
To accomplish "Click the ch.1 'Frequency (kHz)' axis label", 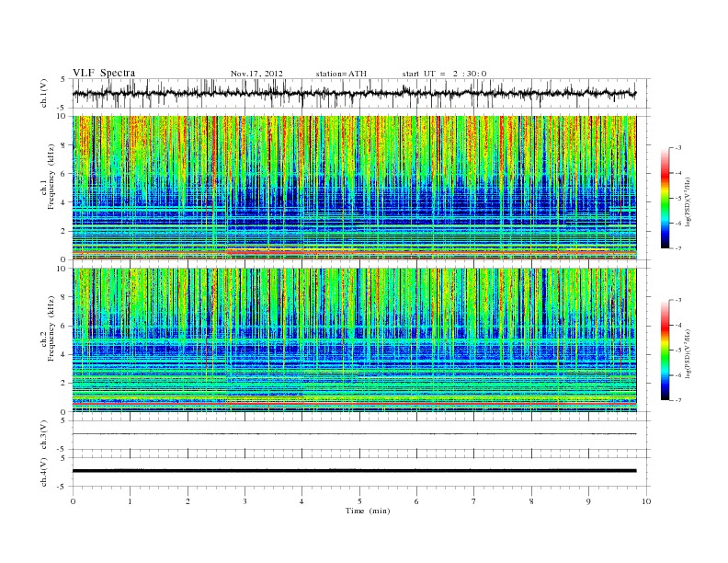I will [x=51, y=178].
